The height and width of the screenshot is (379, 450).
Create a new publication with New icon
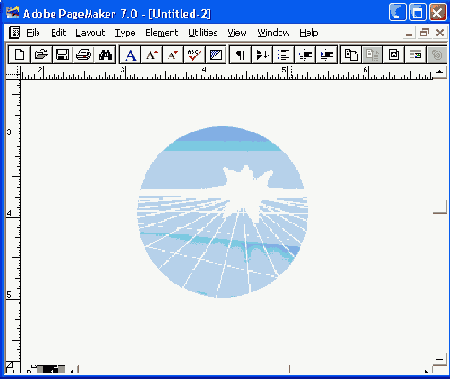[x=19, y=55]
